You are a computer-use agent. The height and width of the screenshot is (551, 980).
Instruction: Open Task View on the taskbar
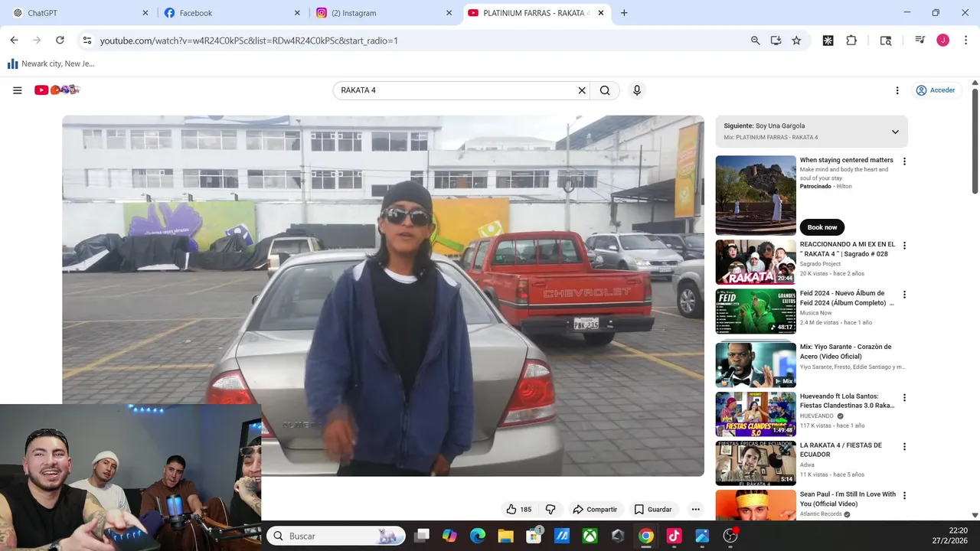tap(422, 536)
